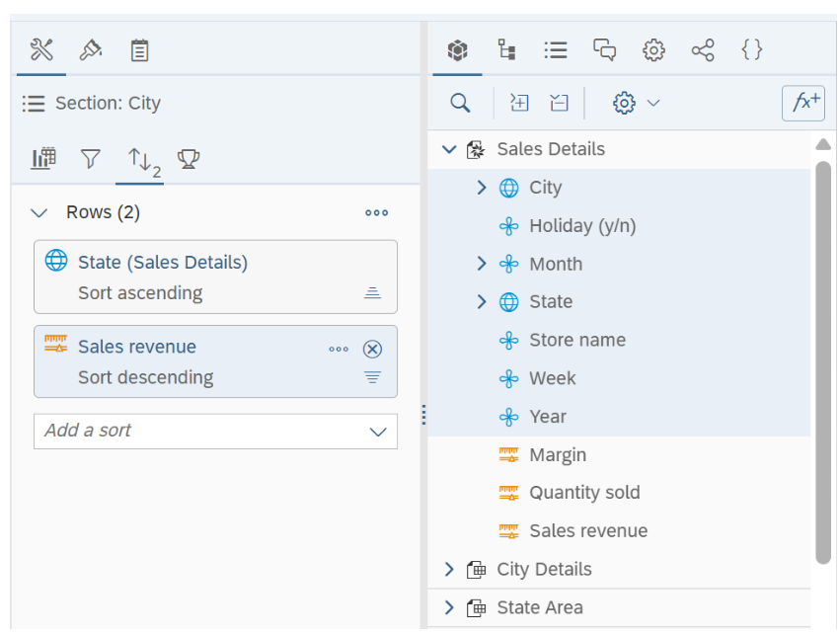
Task: Click the Section: City list icon
Action: [x=34, y=104]
